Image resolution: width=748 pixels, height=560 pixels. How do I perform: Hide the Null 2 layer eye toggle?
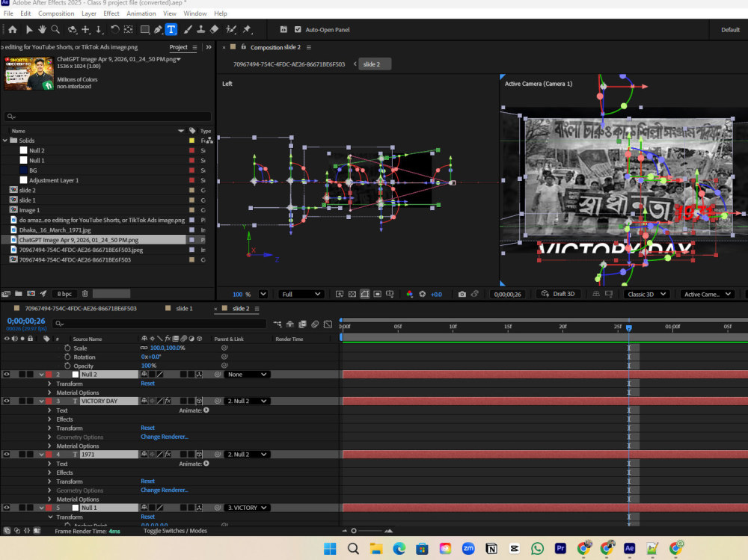click(x=7, y=375)
